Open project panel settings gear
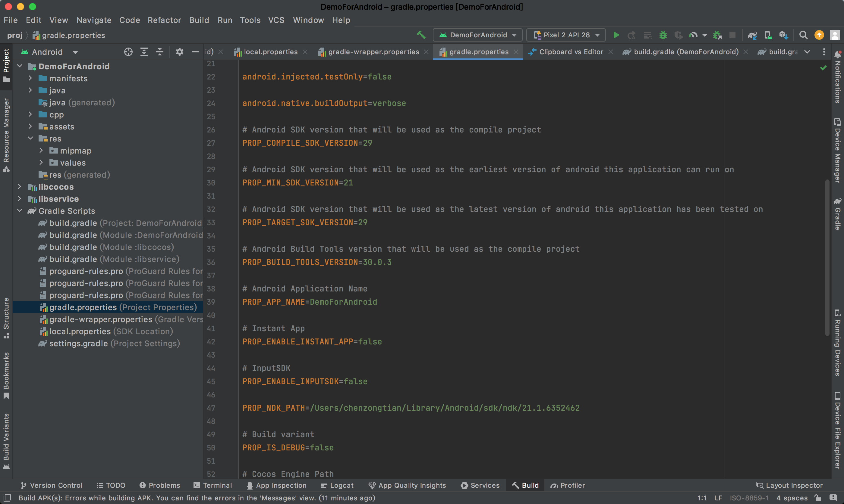This screenshot has height=504, width=844. point(179,52)
